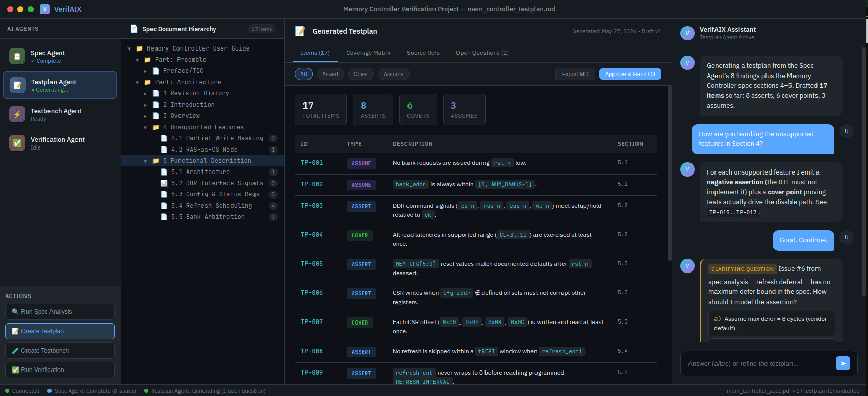Image resolution: width=868 pixels, height=396 pixels.
Task: Click the Run Verification action button
Action: click(x=60, y=370)
